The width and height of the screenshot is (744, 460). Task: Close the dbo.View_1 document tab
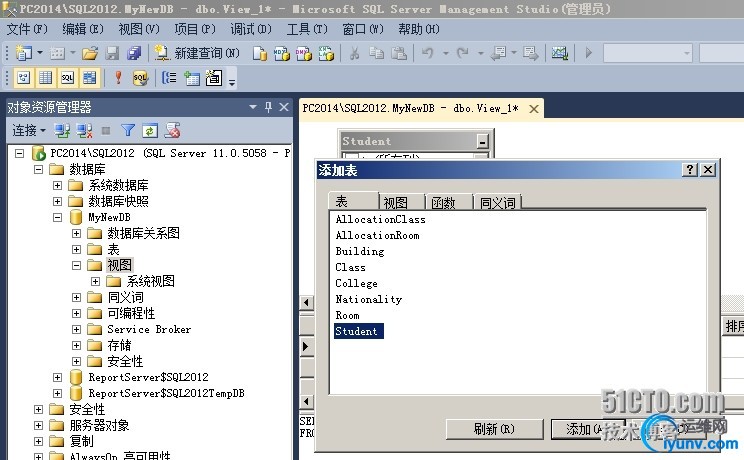pos(534,109)
